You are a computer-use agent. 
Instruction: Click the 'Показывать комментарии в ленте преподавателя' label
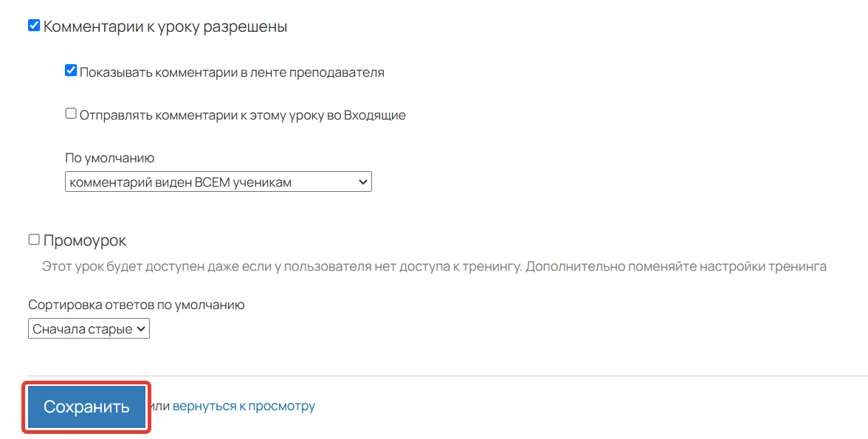[232, 72]
